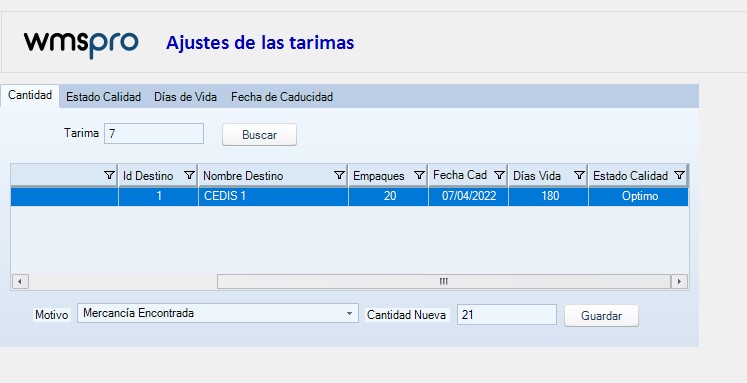747x383 pixels.
Task: Open filter for Empaques column
Action: tap(419, 175)
